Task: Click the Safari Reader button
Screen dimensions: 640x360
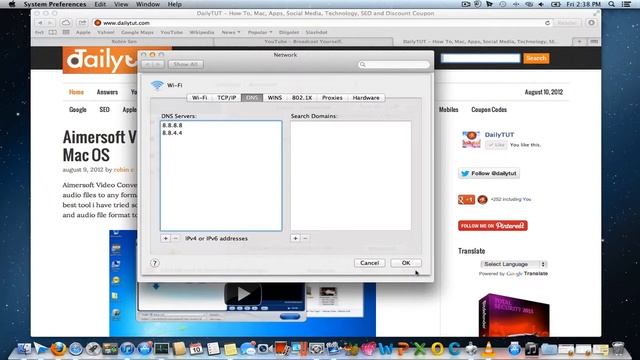Action: [x=567, y=23]
